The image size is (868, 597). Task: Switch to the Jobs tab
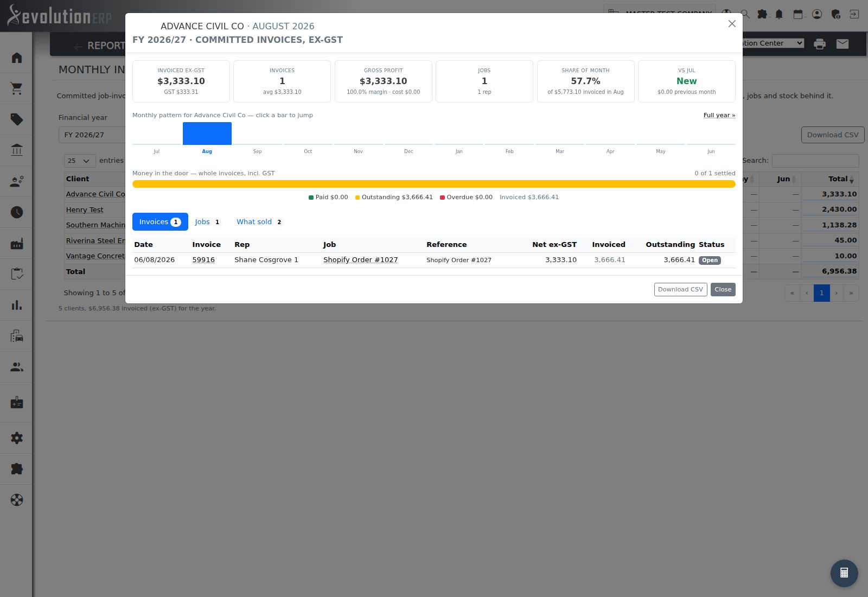[207, 221]
